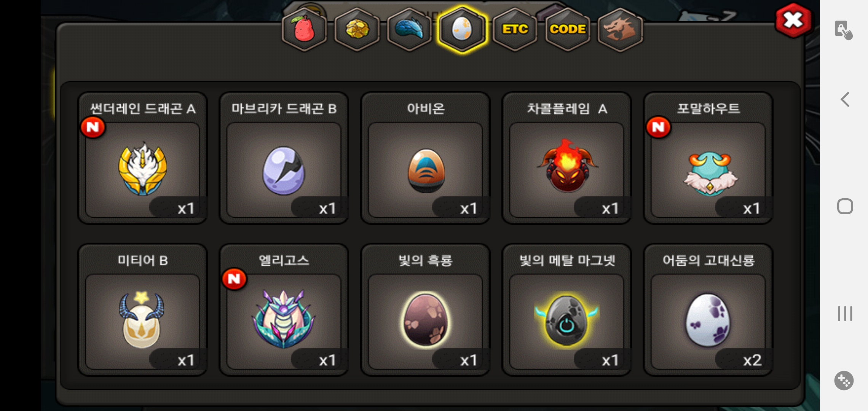Select the blue dragon head category tab
The image size is (868, 411).
(x=409, y=30)
